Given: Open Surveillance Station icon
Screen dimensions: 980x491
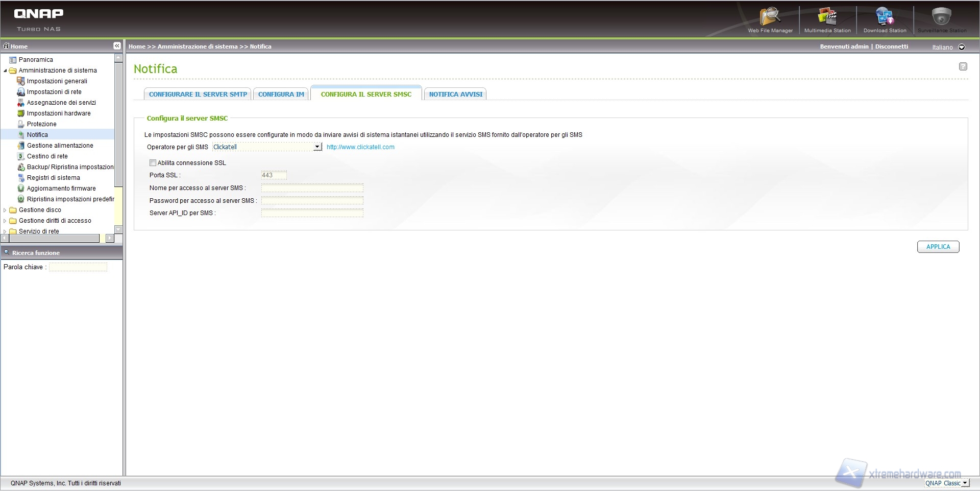Looking at the screenshot, I should (942, 17).
